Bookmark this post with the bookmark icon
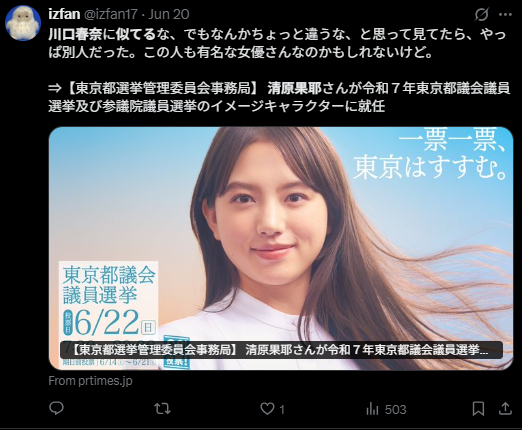Screen dimensions: 522x430 (x=478, y=409)
